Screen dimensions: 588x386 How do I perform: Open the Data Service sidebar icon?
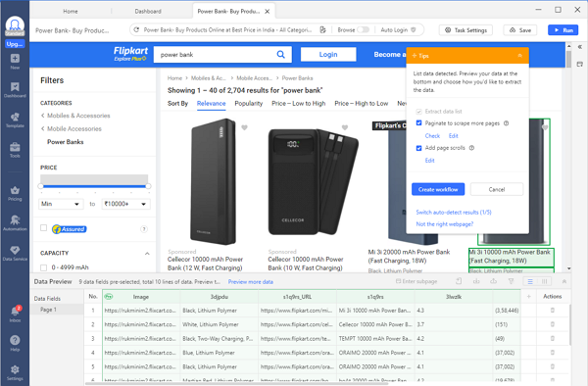pyautogui.click(x=15, y=253)
